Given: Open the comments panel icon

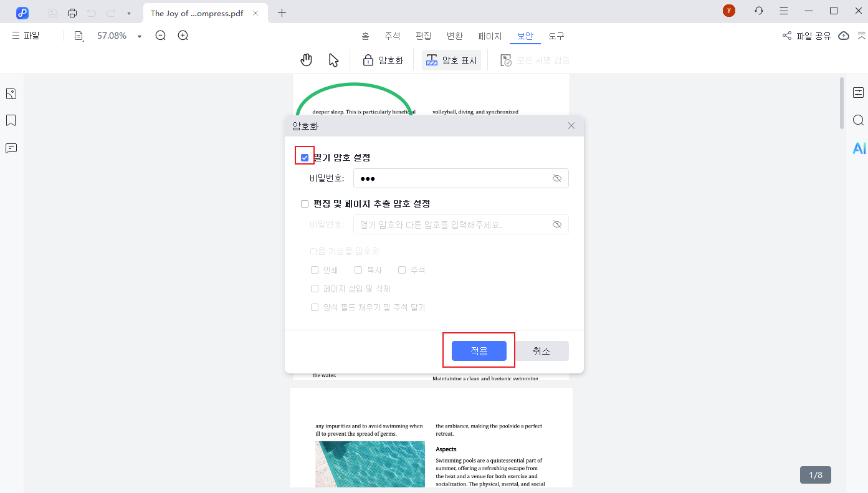Looking at the screenshot, I should (11, 148).
